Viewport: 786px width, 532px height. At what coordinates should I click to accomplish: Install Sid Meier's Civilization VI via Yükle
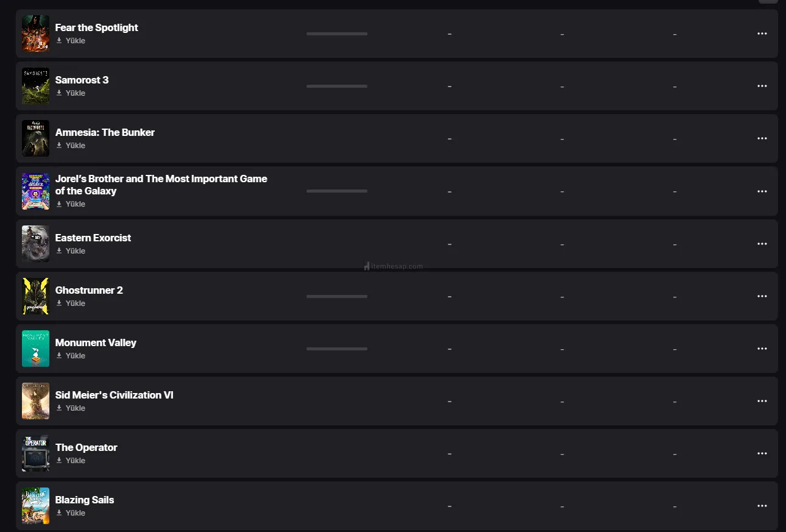click(71, 408)
